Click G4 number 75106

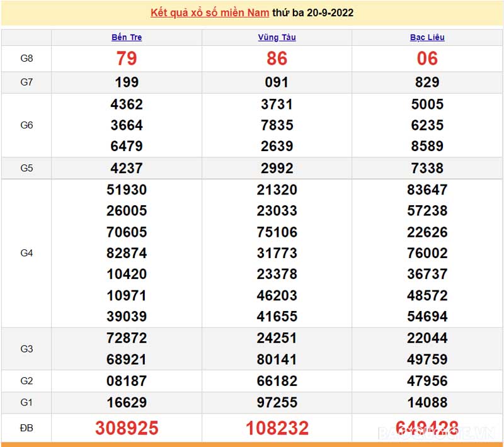click(x=277, y=232)
